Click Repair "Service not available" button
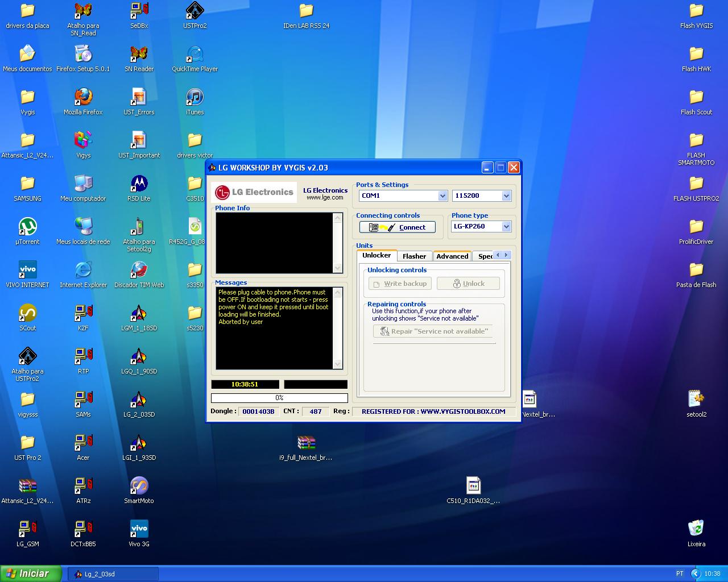The width and height of the screenshot is (728, 582). pos(434,331)
